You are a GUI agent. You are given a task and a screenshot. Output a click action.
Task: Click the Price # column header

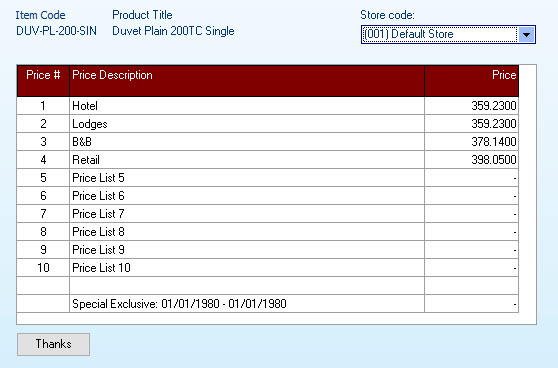click(x=43, y=81)
